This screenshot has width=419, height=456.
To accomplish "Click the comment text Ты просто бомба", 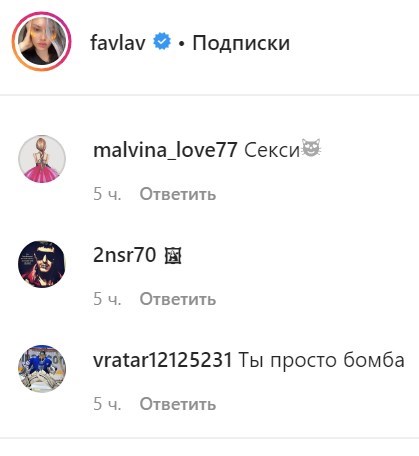I will coord(322,361).
